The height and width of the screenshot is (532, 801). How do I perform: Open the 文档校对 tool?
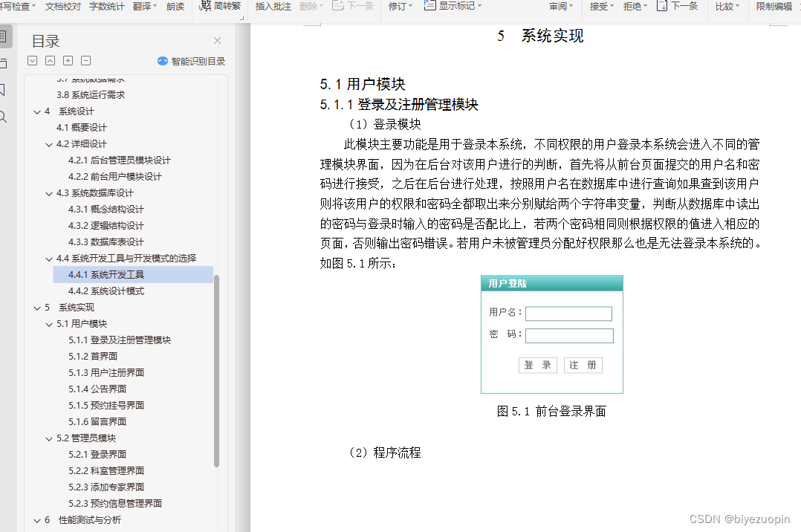[63, 6]
